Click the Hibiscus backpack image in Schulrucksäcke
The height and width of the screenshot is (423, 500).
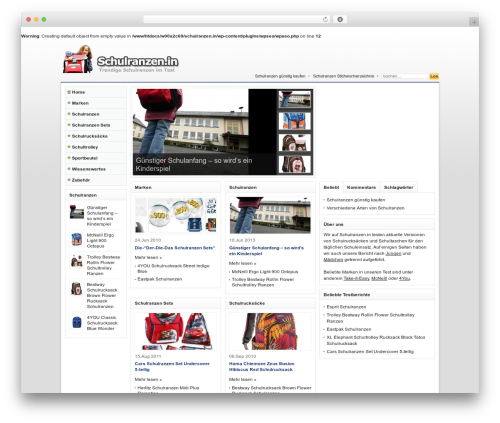pyautogui.click(x=270, y=331)
